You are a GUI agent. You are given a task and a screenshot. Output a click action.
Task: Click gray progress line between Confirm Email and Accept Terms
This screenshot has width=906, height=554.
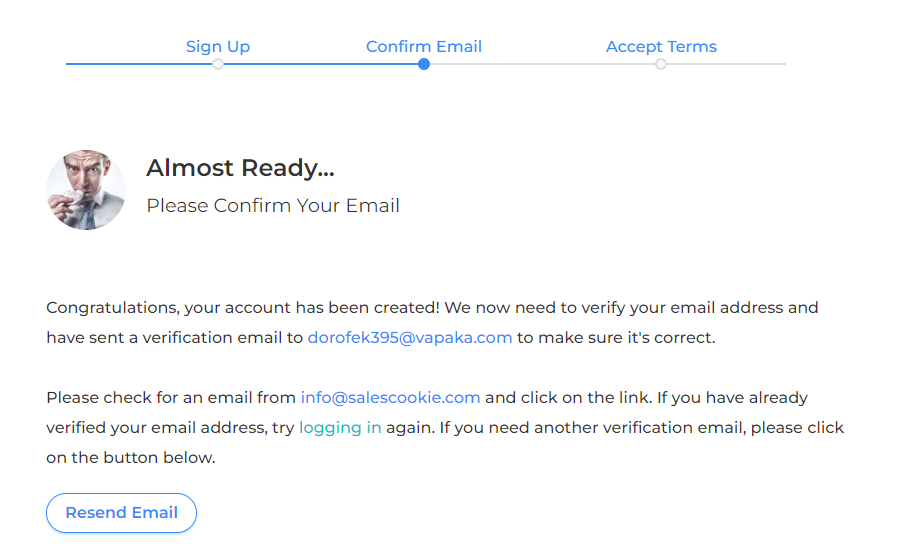pyautogui.click(x=543, y=64)
